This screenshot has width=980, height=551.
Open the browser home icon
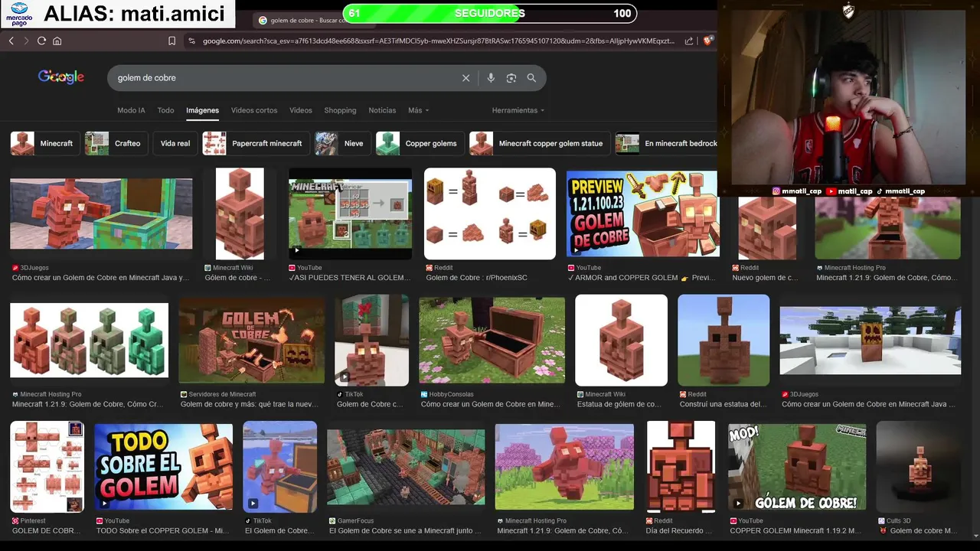coord(57,41)
